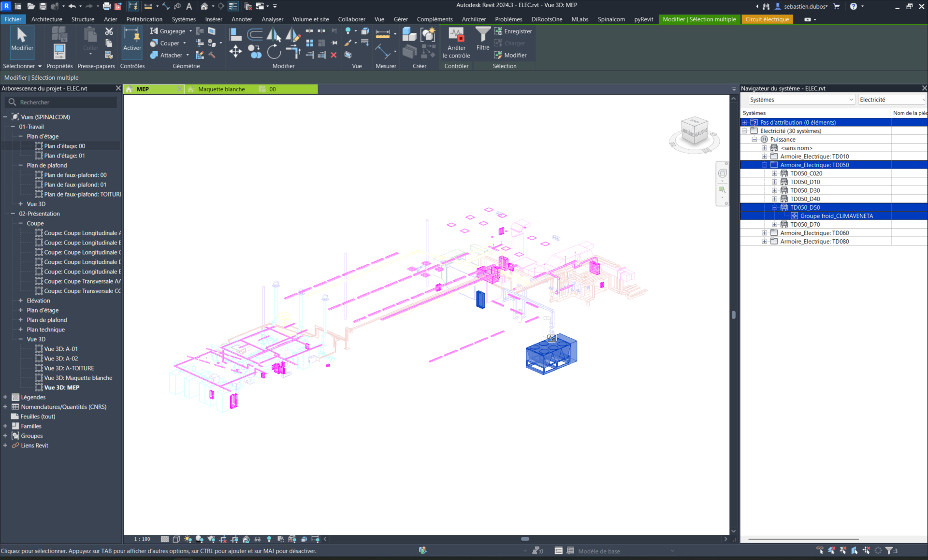The image size is (928, 560).
Task: Toggle the Reveal Hidden Elements lightbulb
Action: [x=269, y=539]
